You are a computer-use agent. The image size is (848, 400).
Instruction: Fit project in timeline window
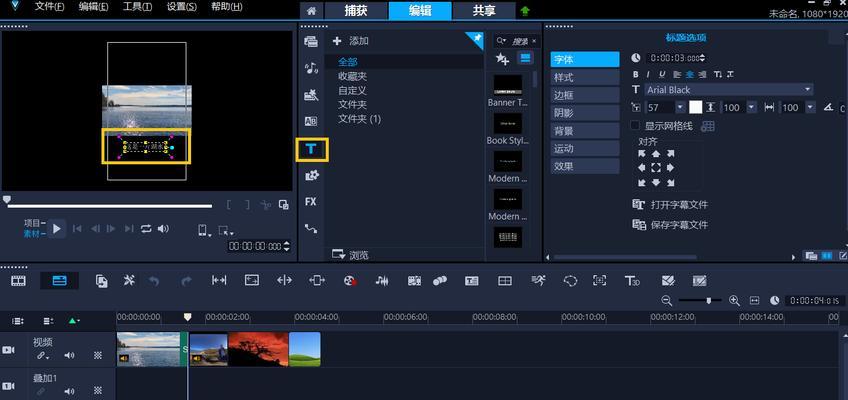pyautogui.click(x=754, y=301)
